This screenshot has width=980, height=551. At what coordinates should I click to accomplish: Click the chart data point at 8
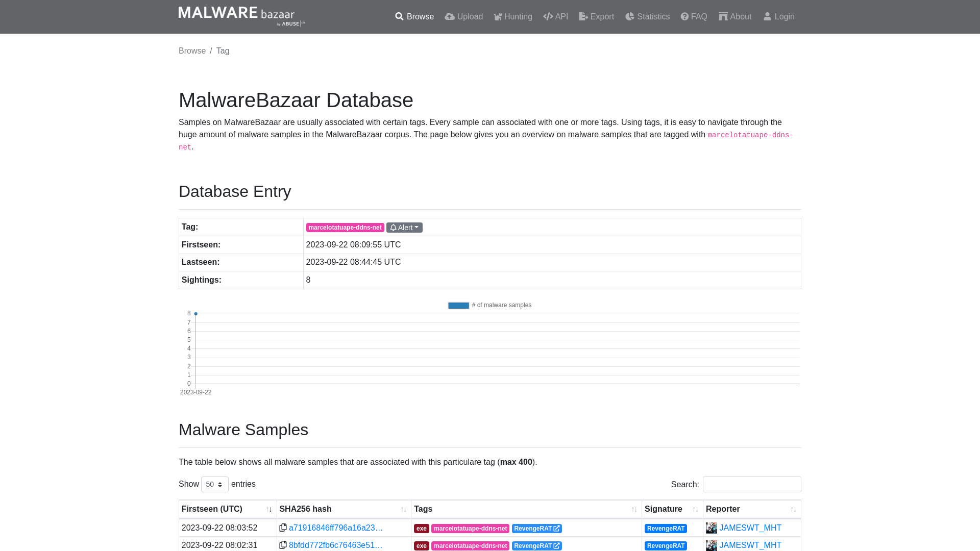[x=195, y=314]
